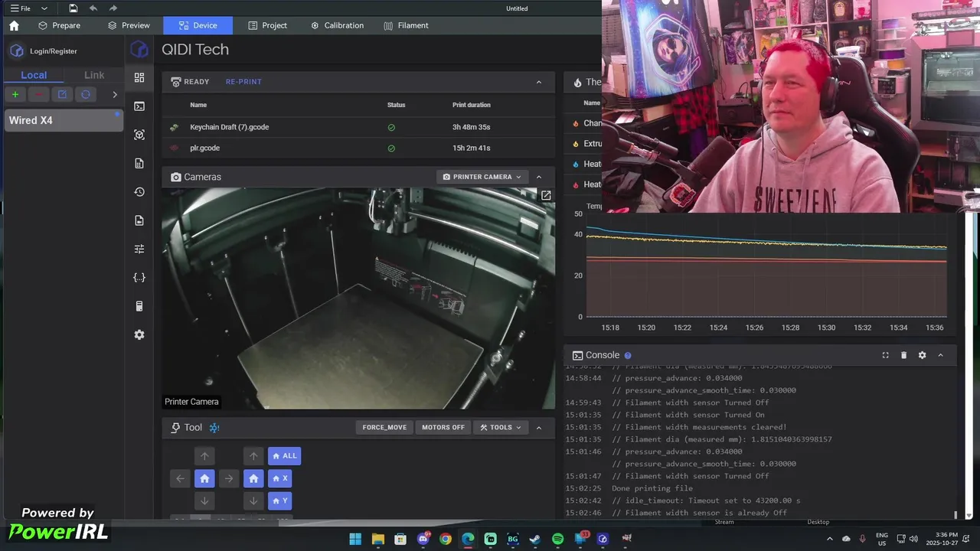Go to the home icon tab
The height and width of the screenshot is (551, 980).
[x=14, y=25]
